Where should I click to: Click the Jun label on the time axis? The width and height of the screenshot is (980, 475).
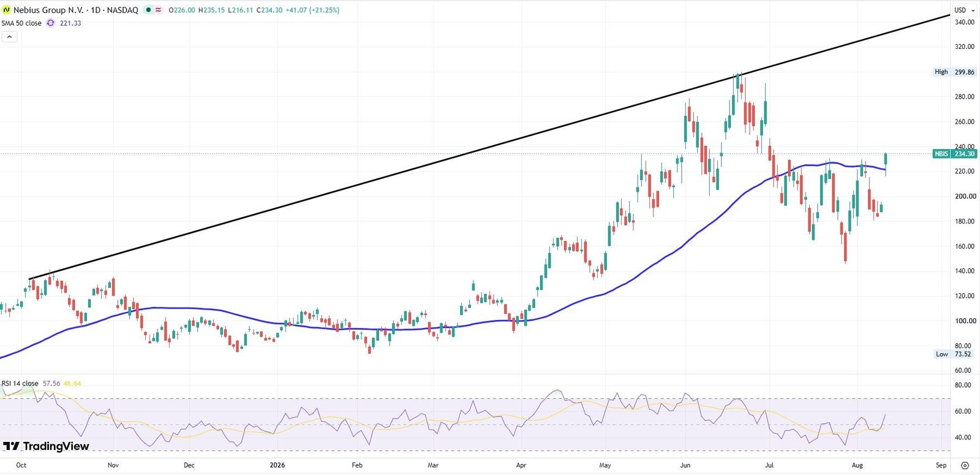tap(685, 465)
